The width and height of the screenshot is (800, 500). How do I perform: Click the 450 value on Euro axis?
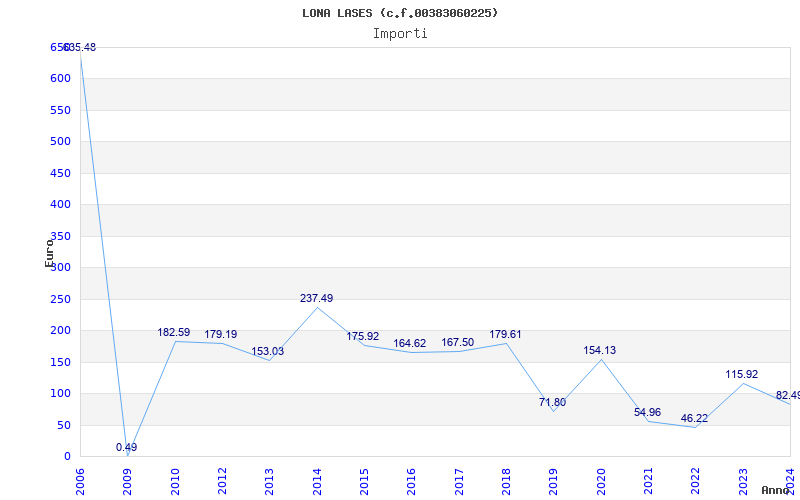(60, 173)
